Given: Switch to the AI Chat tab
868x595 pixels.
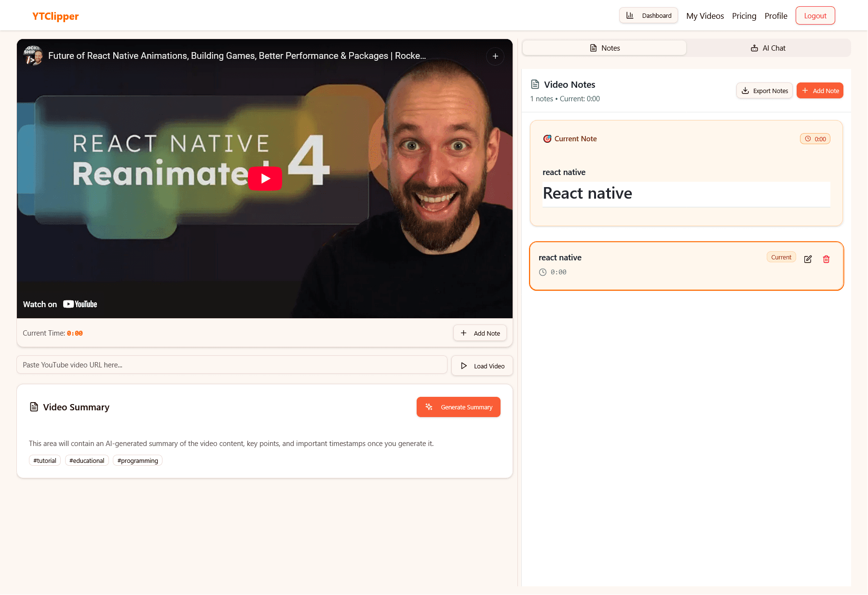Looking at the screenshot, I should coord(768,48).
